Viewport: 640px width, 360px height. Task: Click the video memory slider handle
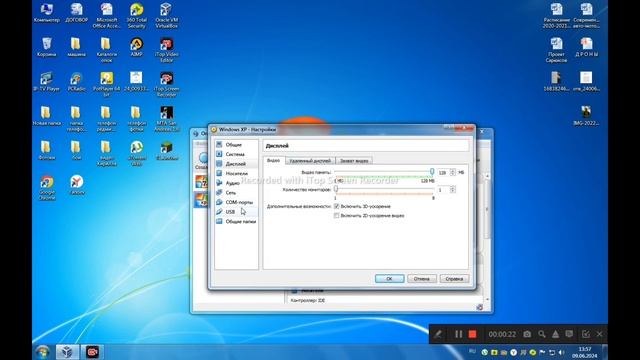432,172
